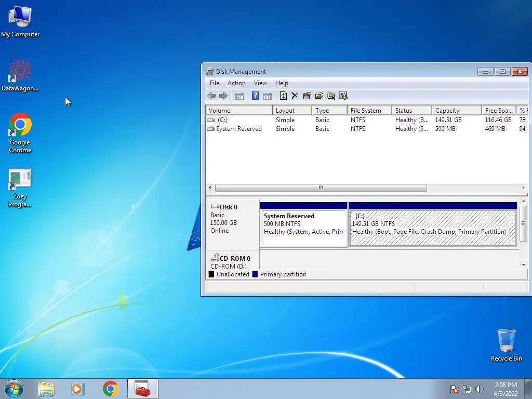Select the (C:) 149.51 GB partition block
The image size is (532, 399).
point(433,224)
